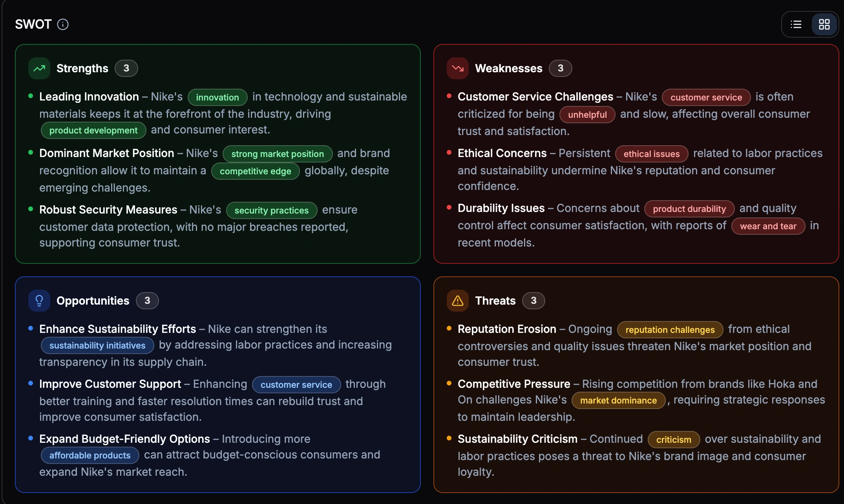Click the green 'innovation' tag
The width and height of the screenshot is (844, 504).
[217, 97]
